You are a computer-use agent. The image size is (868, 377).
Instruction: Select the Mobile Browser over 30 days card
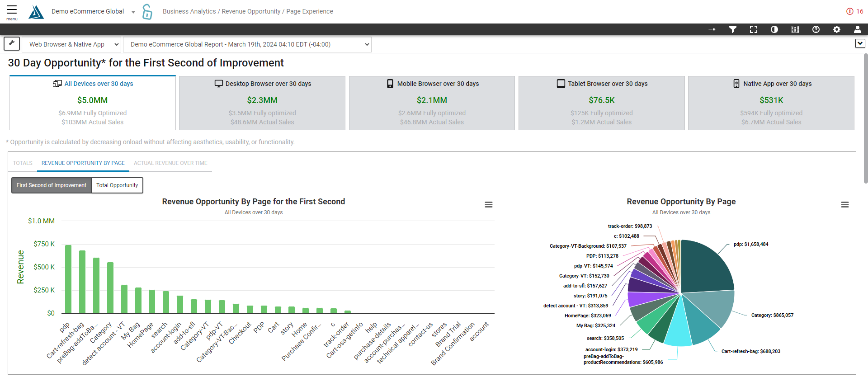[x=432, y=103]
